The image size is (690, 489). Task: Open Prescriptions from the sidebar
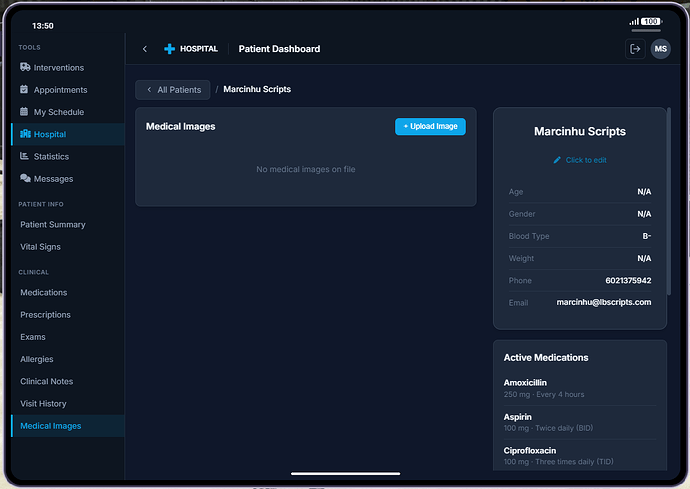(x=45, y=315)
